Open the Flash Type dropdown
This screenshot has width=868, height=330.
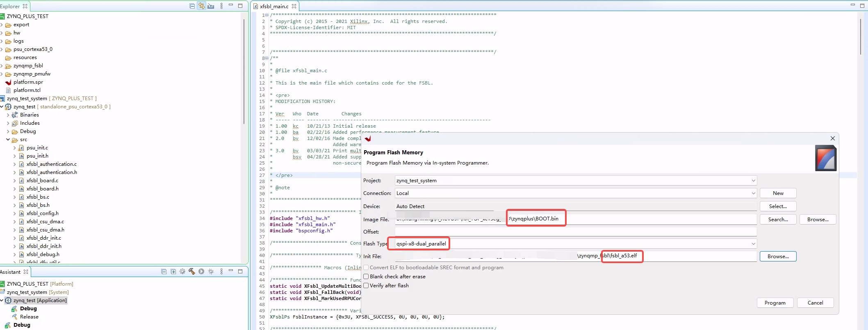click(x=753, y=244)
